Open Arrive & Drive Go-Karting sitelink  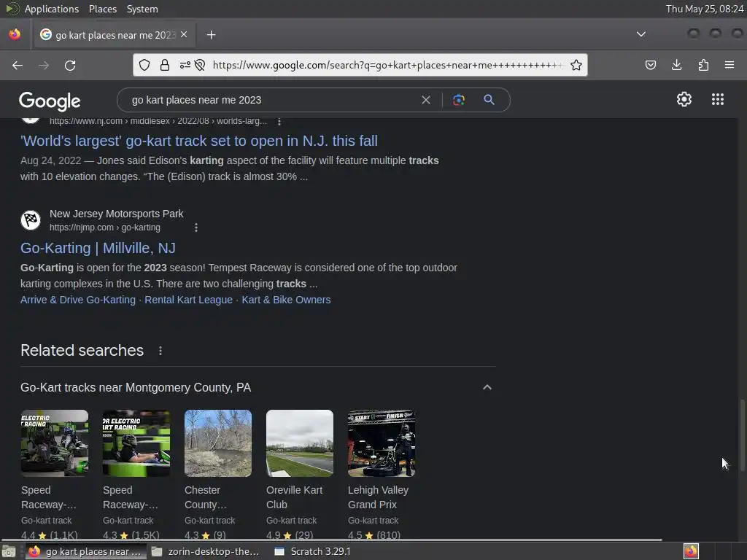(x=78, y=300)
